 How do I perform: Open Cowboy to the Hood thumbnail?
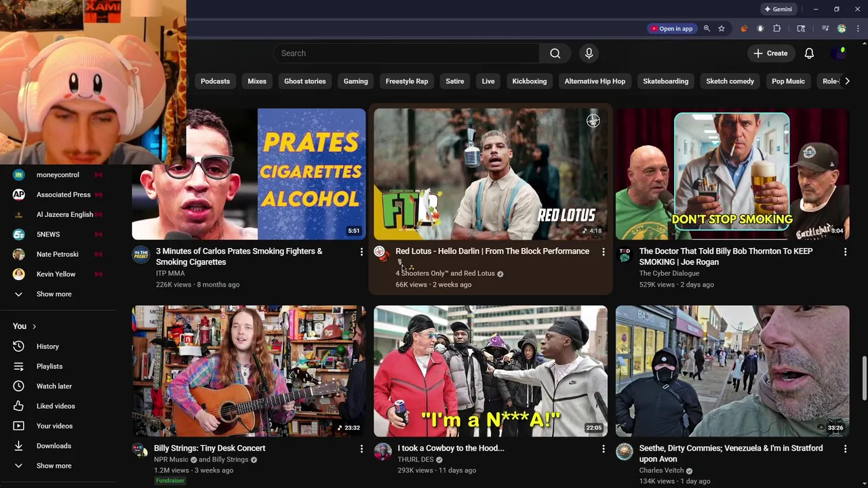click(490, 371)
